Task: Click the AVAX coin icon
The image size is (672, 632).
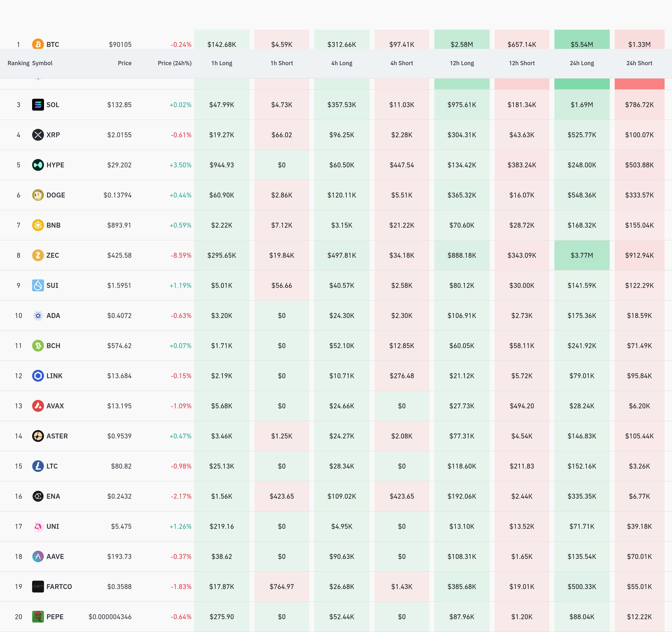Action: [38, 406]
